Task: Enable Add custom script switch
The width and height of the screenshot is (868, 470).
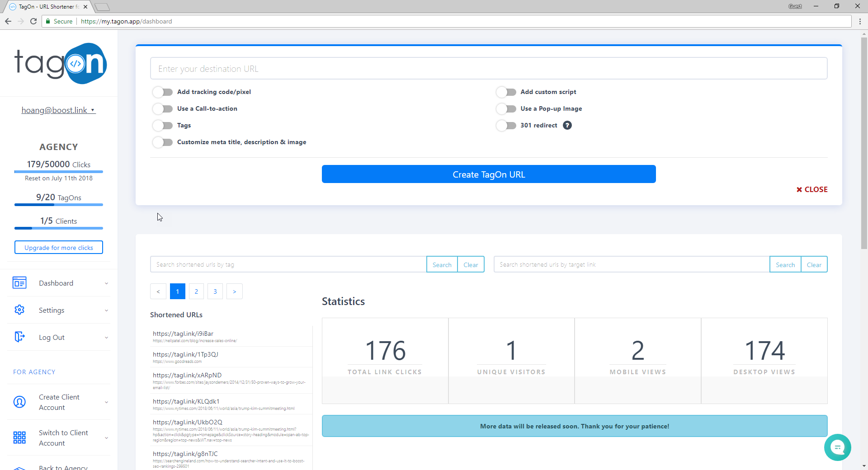Action: point(506,92)
